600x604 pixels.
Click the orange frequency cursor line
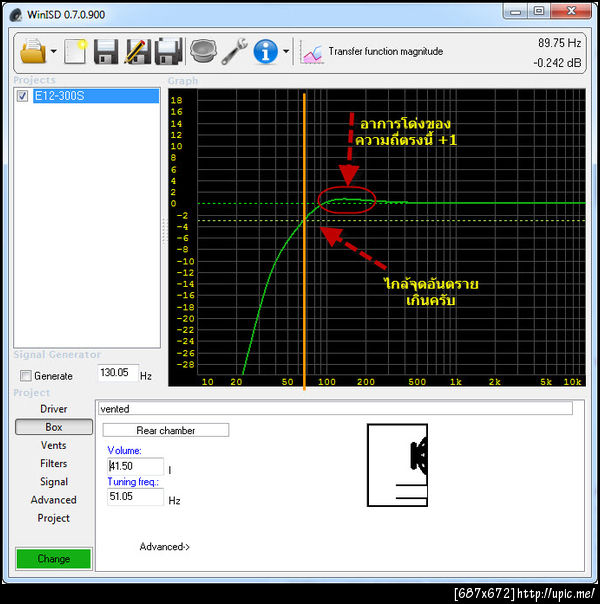[304, 242]
